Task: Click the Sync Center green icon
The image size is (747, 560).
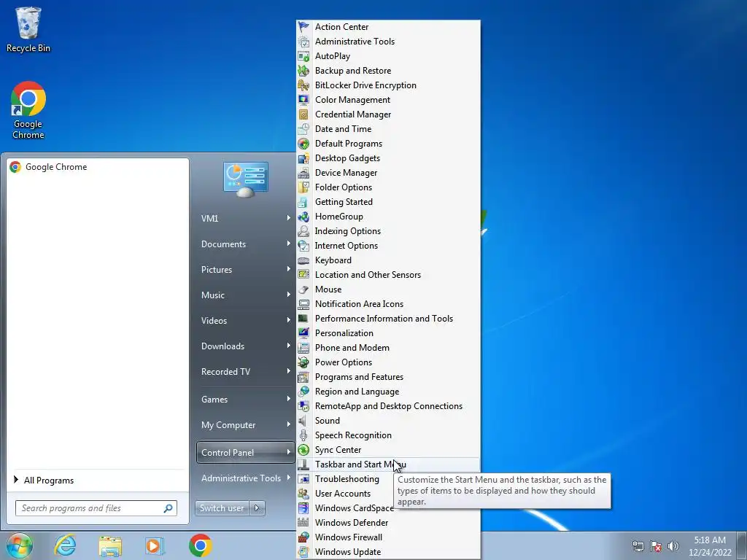Action: [303, 450]
